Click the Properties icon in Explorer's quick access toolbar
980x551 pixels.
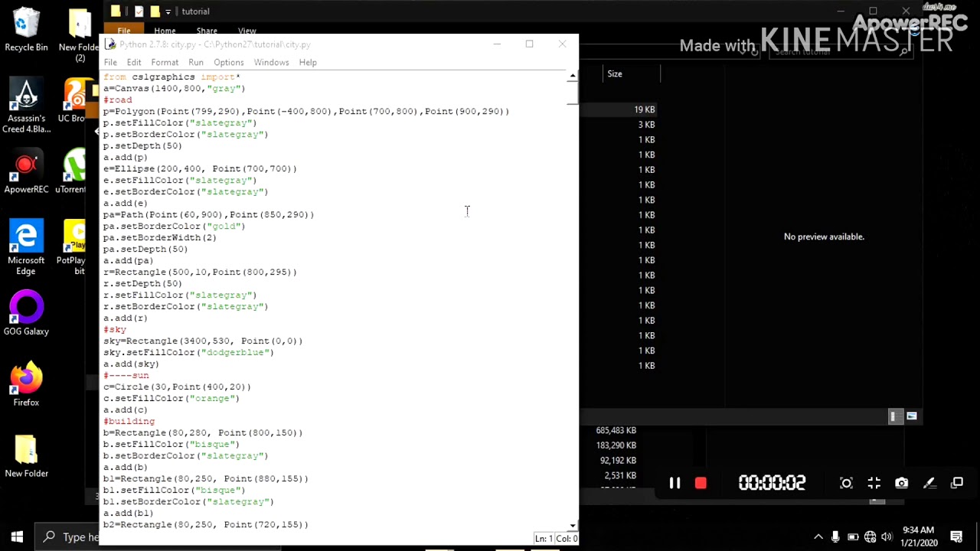click(139, 11)
